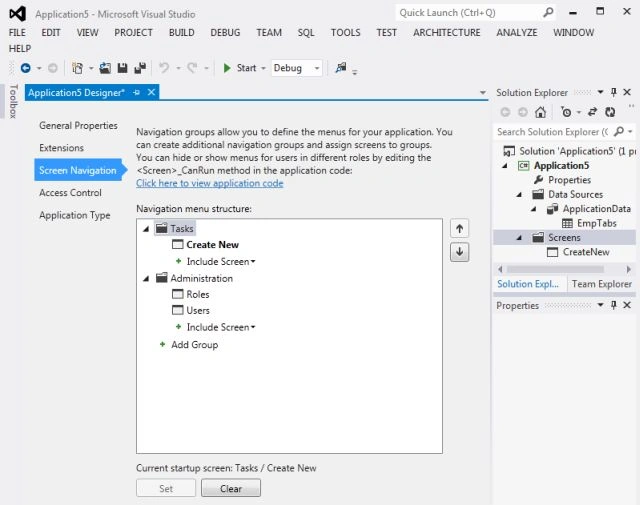Click the Pending Changes Filter clock icon
Image resolution: width=640 pixels, height=505 pixels.
pyautogui.click(x=566, y=112)
